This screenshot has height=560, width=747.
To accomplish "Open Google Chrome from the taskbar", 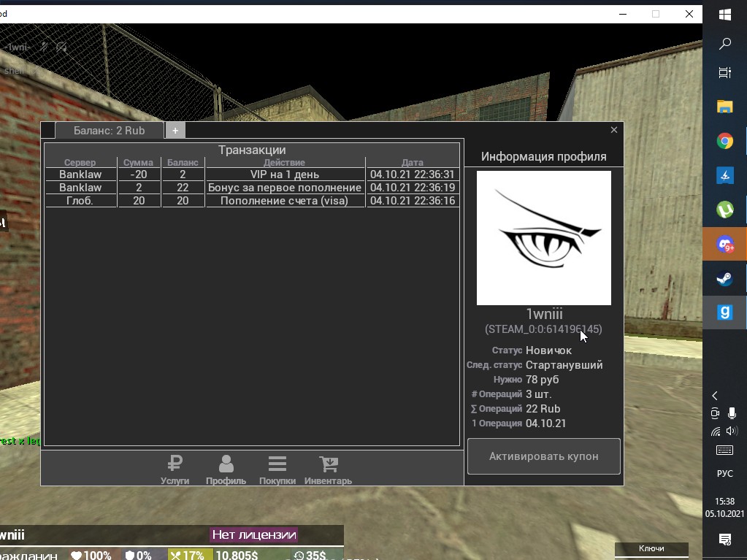I will click(x=724, y=141).
